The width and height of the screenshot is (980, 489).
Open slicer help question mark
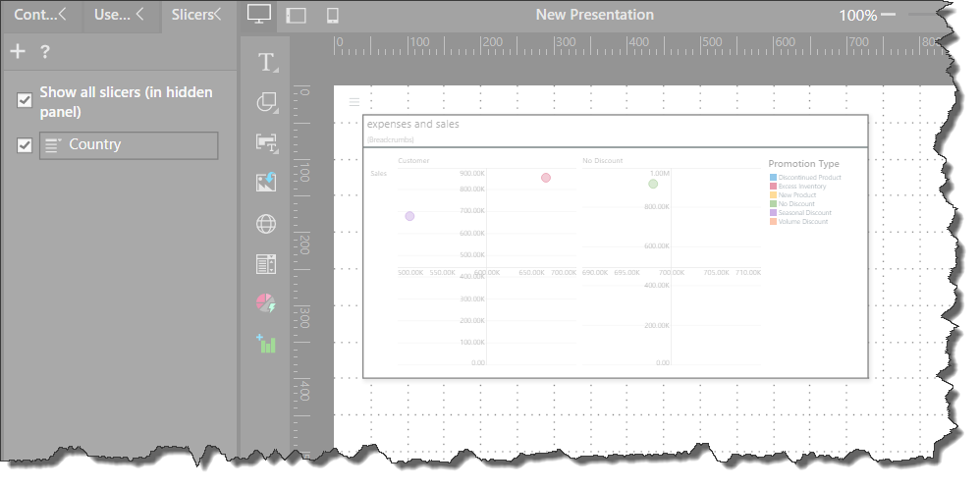(x=44, y=52)
